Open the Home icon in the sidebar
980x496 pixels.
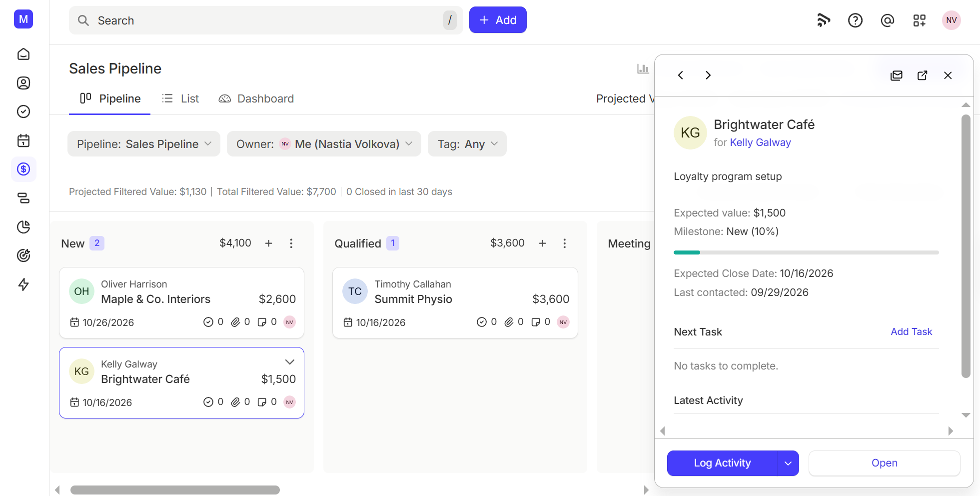[23, 54]
